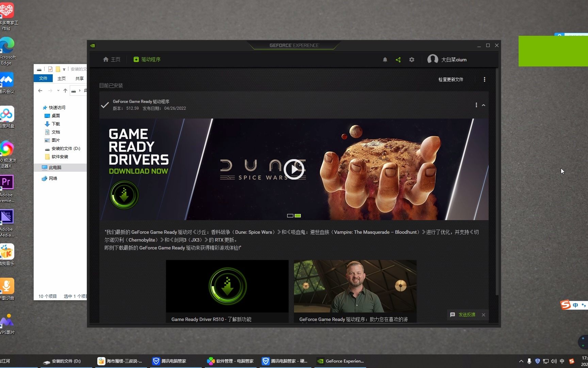
Task: Open 共享 ribbon tab in File Explorer
Action: click(x=80, y=78)
